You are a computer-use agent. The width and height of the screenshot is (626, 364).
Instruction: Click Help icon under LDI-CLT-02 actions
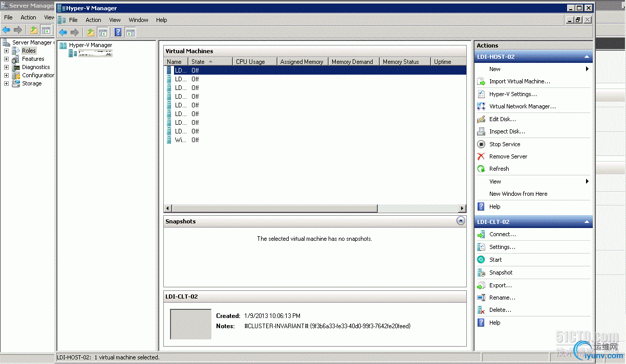481,323
